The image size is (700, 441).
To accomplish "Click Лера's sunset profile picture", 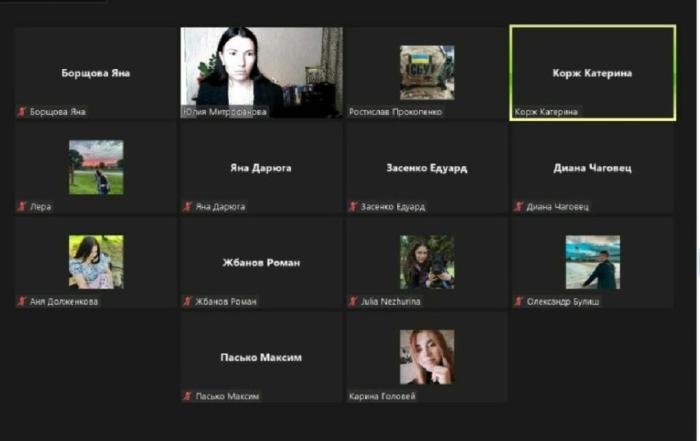I will coord(96,167).
